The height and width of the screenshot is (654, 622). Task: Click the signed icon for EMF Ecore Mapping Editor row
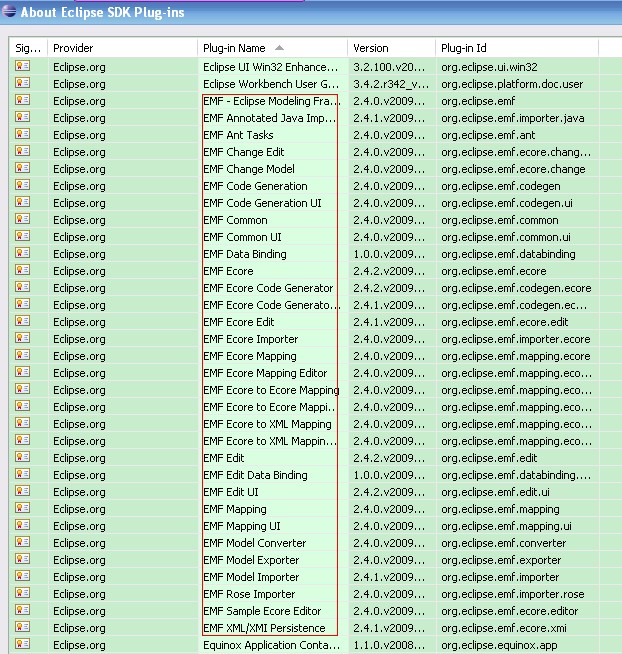coord(23,372)
